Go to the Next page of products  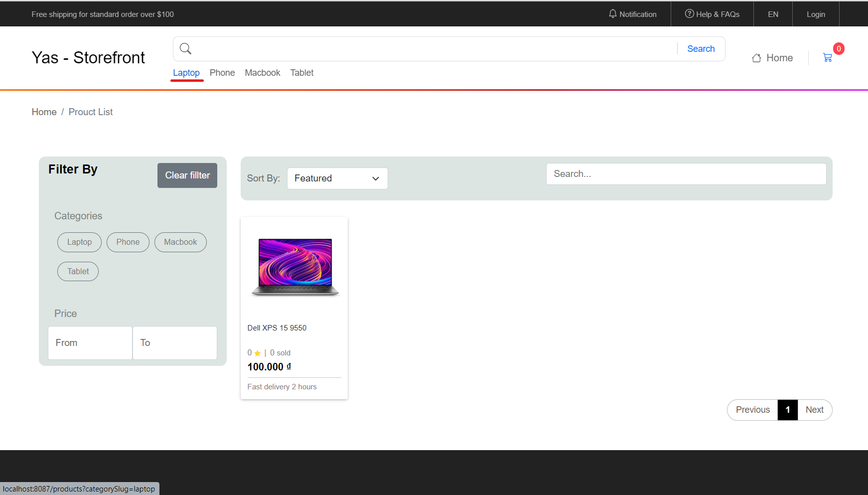(814, 409)
